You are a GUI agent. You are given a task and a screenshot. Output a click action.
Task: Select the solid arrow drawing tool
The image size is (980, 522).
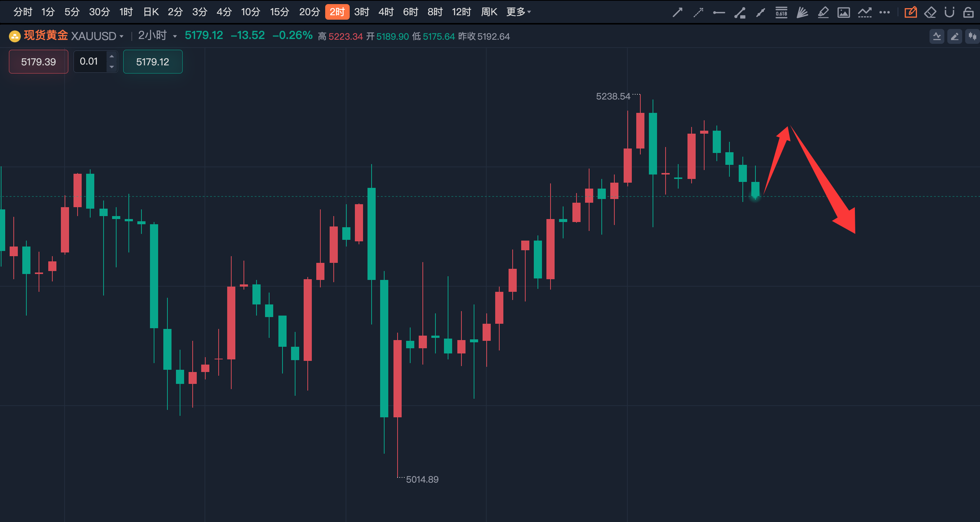coord(677,13)
